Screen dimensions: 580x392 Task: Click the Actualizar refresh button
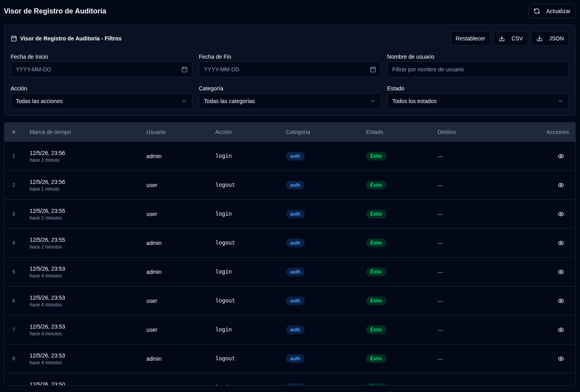pos(552,11)
